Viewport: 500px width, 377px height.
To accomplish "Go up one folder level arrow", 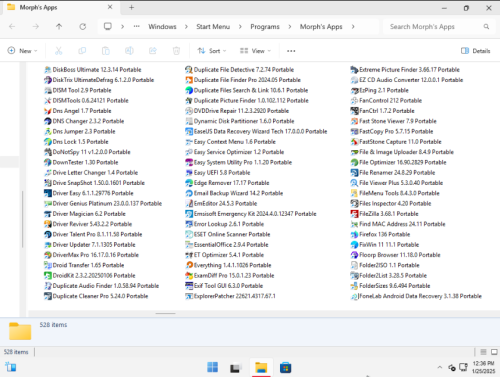I will click(59, 26).
